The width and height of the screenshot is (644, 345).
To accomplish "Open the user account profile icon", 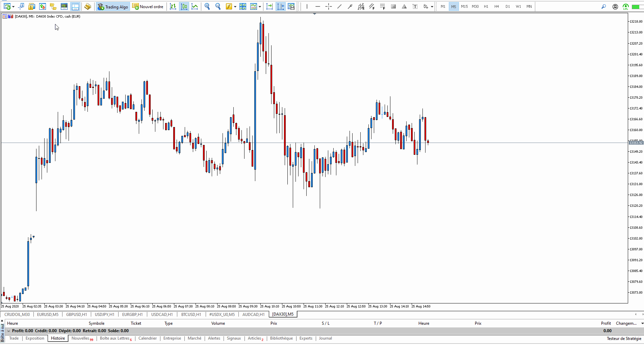I will coord(615,6).
